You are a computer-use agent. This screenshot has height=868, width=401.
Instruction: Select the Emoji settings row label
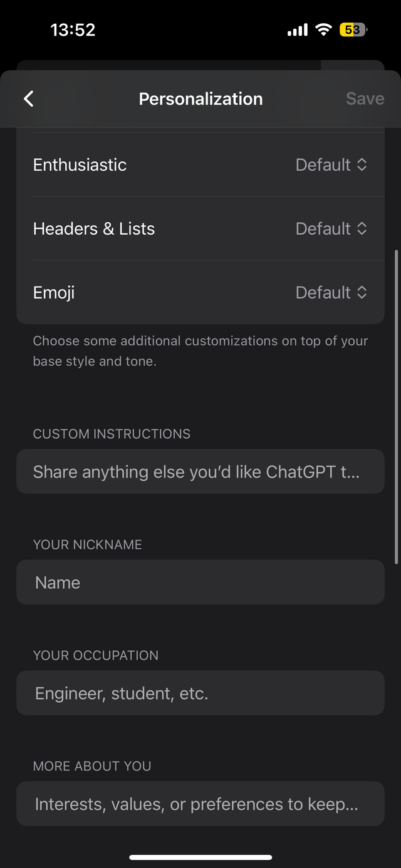(x=54, y=292)
